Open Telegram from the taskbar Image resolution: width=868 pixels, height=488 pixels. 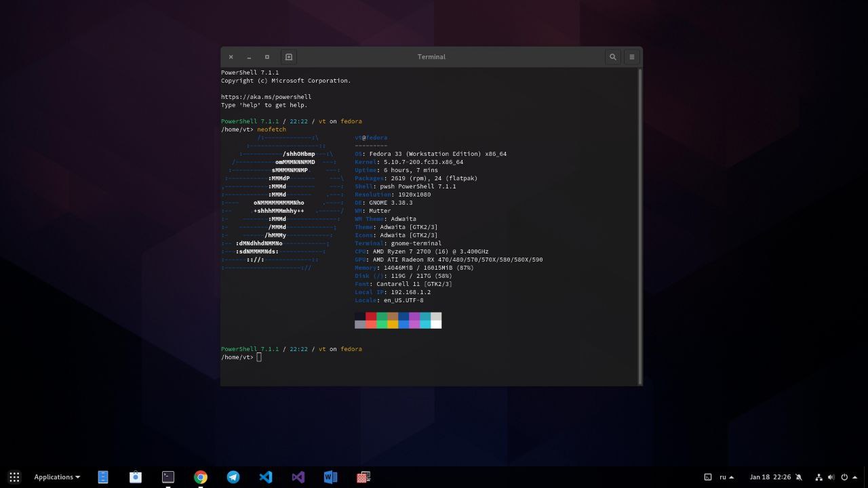[233, 477]
